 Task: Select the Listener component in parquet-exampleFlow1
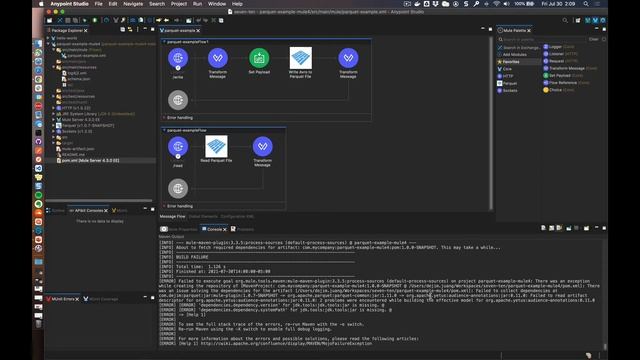(178, 58)
